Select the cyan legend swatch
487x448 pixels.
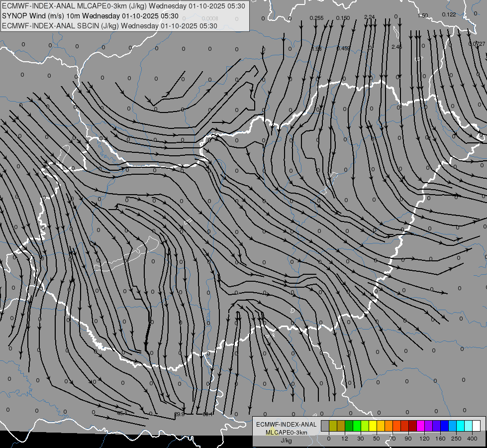(461, 426)
